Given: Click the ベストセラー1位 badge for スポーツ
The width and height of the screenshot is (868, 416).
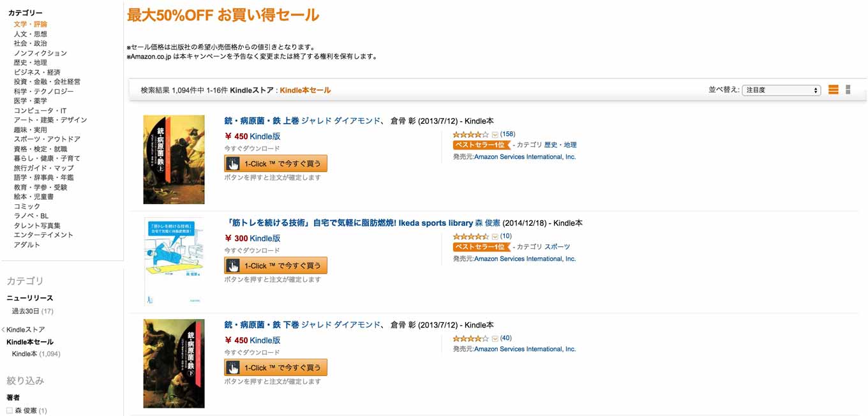Looking at the screenshot, I should pyautogui.click(x=481, y=247).
